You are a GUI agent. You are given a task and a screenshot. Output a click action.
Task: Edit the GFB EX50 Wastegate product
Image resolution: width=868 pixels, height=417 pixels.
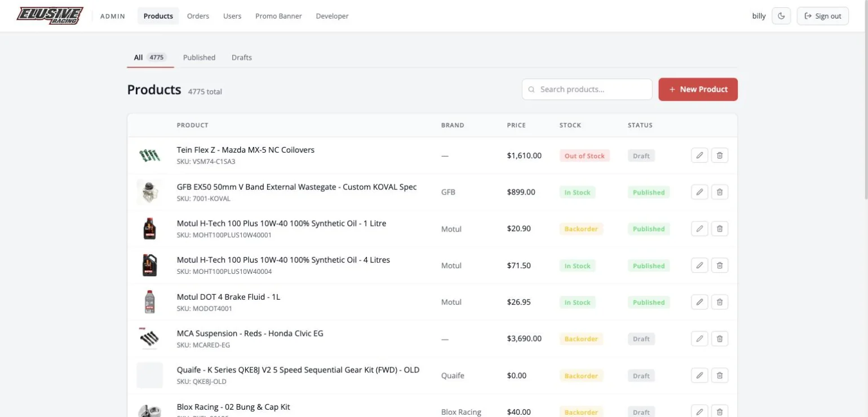coord(699,192)
